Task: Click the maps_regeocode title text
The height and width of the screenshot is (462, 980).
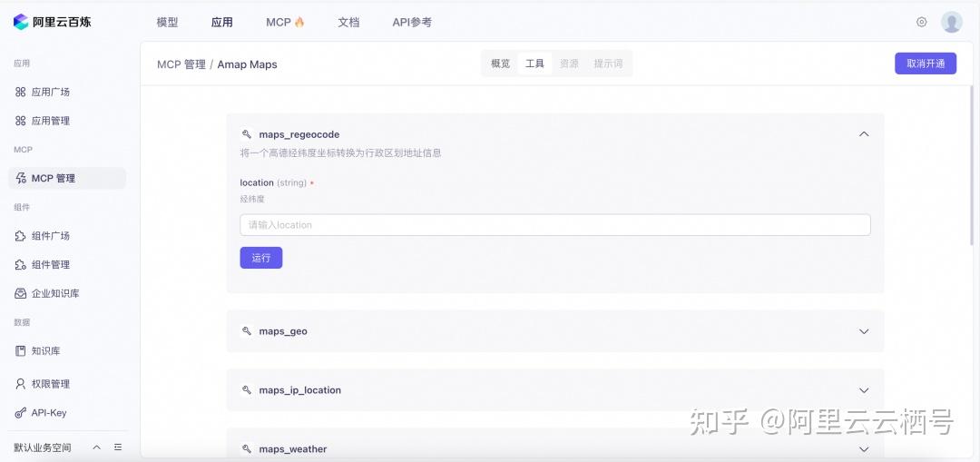Action: (x=299, y=134)
